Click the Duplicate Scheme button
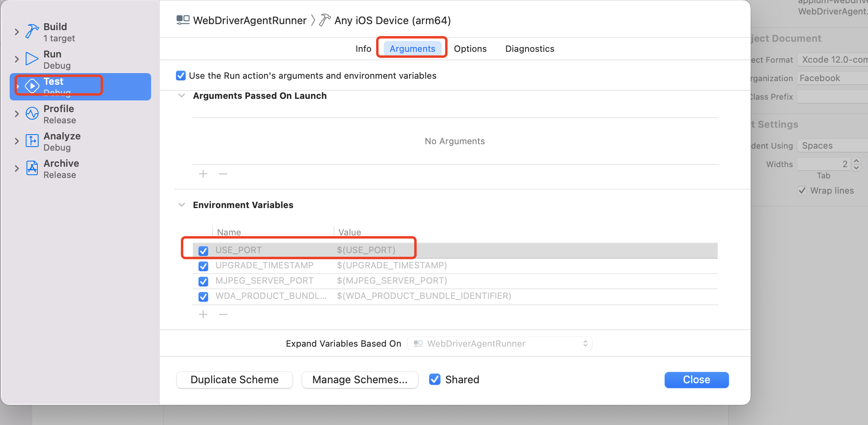This screenshot has height=425, width=868. pos(234,380)
